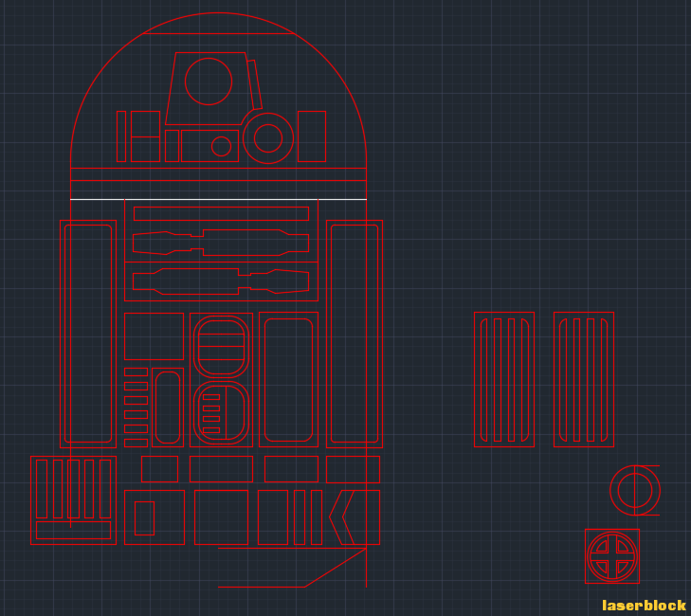The image size is (691, 616).
Task: Select the bottom-left panel with five vertical slots
Action: click(x=73, y=500)
